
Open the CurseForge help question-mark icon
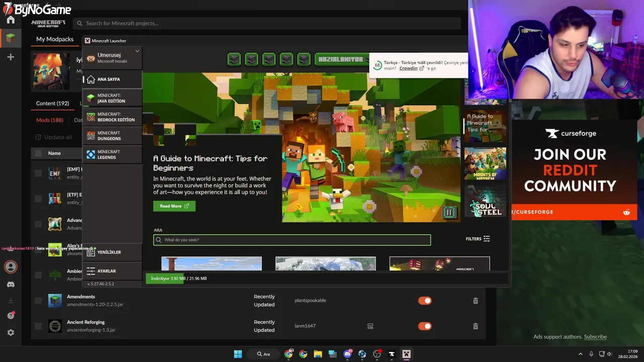11,316
